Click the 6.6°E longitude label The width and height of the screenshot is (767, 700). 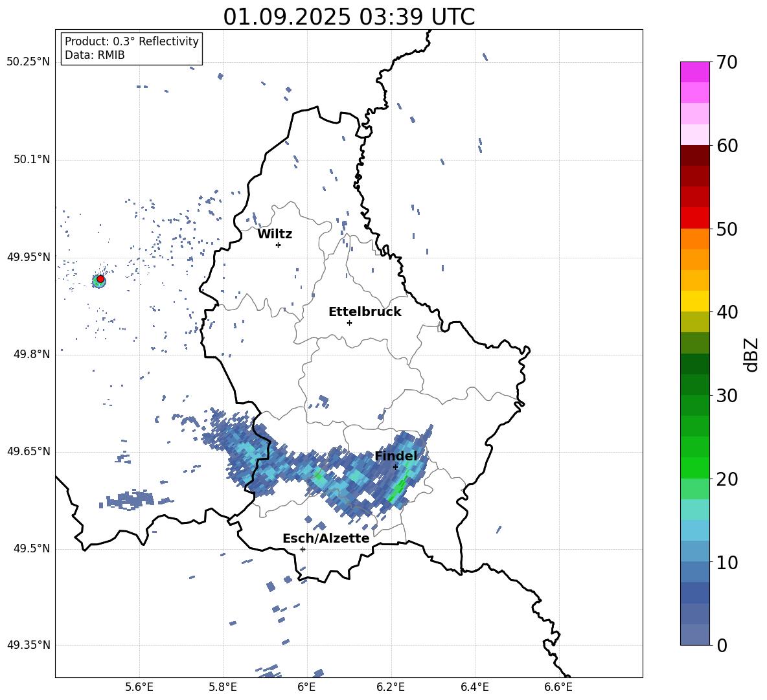(558, 687)
